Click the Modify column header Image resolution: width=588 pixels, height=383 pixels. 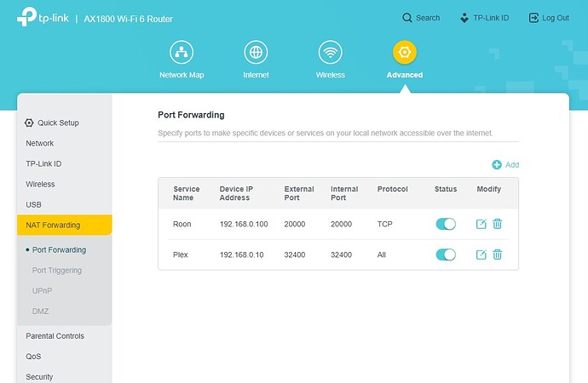488,189
